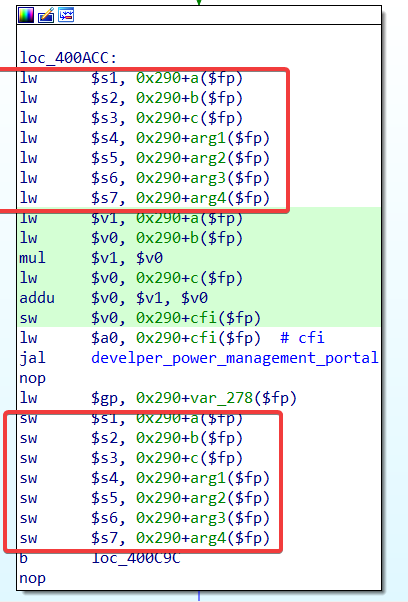Viewport: 408px width, 602px height.
Task: Select line lw $s3, 0x290+c($fp)
Action: 131,118
